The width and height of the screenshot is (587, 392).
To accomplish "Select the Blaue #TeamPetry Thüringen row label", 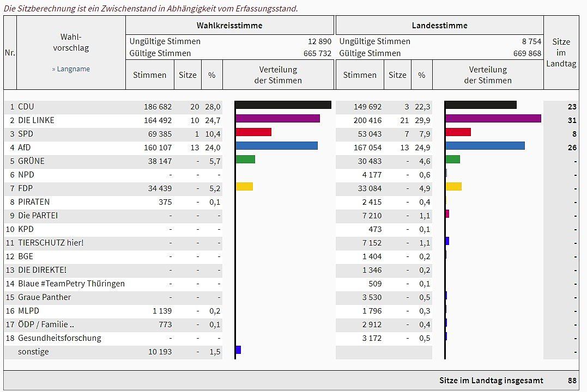I will 71,284.
